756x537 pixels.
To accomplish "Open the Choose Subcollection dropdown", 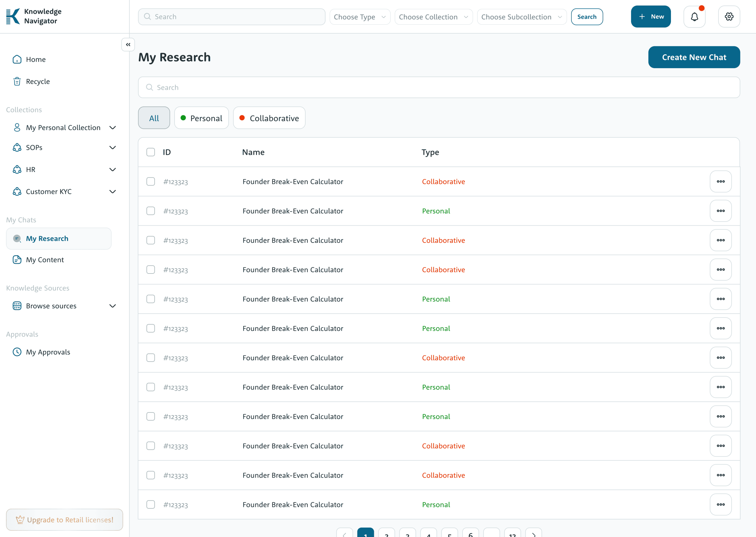I will [522, 17].
